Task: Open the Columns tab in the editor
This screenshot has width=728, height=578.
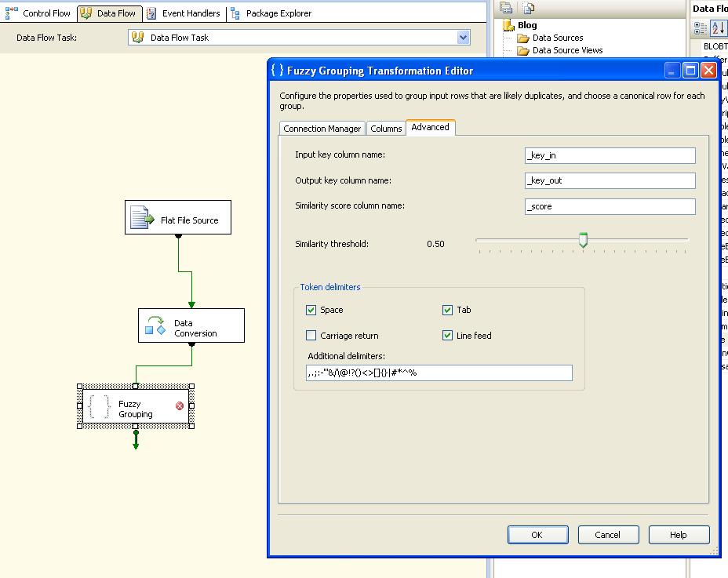Action: 385,127
